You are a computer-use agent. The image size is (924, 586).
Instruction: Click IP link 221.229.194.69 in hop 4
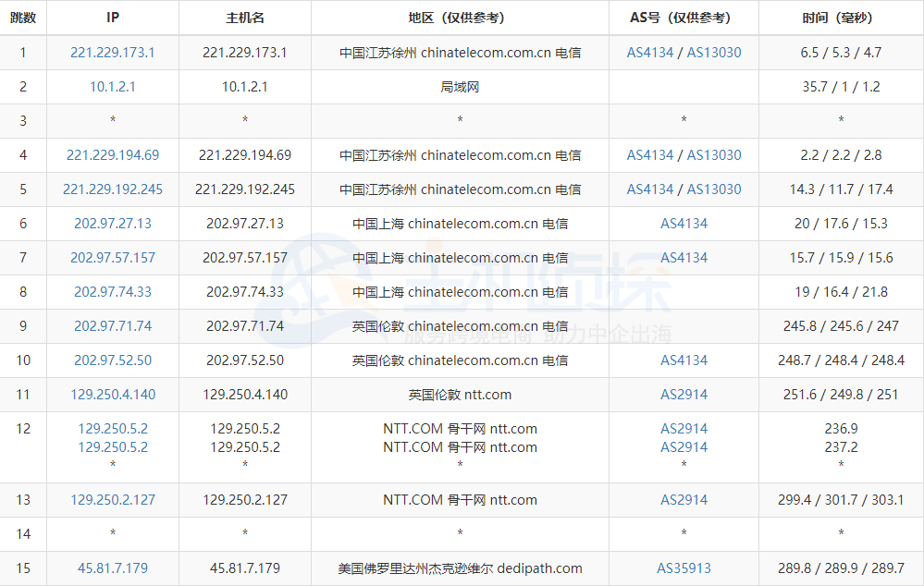coord(112,155)
